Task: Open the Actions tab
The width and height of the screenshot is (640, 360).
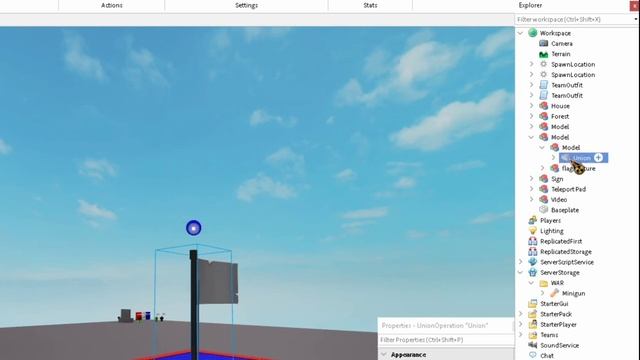Action: [x=111, y=5]
